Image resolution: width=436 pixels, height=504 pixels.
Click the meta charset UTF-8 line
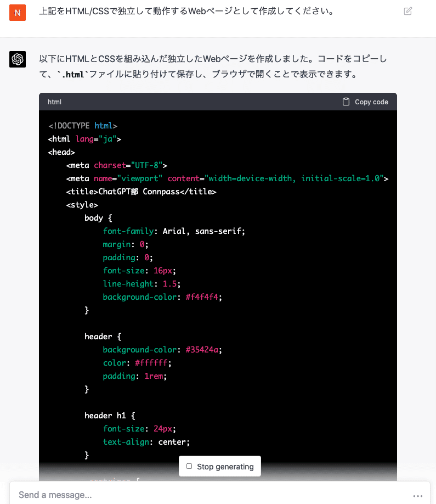coord(117,165)
